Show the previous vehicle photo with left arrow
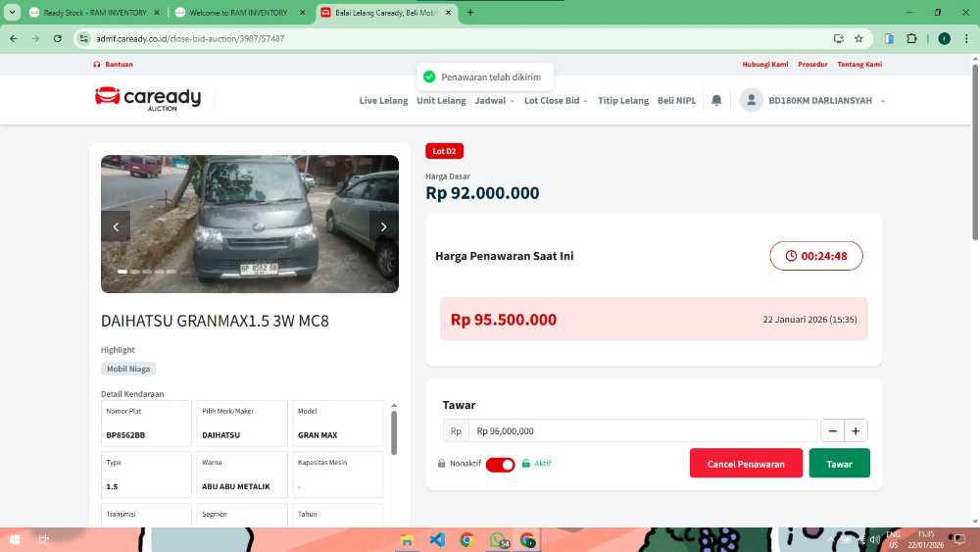This screenshot has height=552, width=980. point(116,226)
